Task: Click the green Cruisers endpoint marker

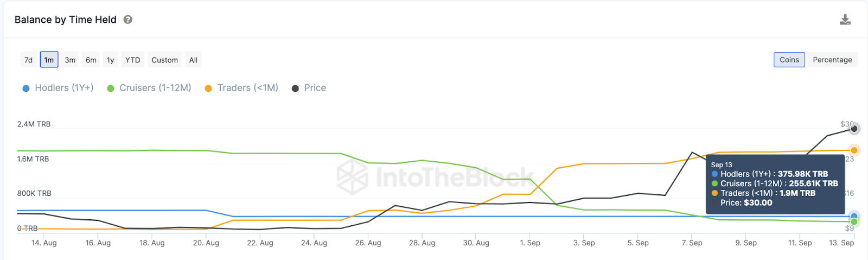Action: (x=854, y=222)
